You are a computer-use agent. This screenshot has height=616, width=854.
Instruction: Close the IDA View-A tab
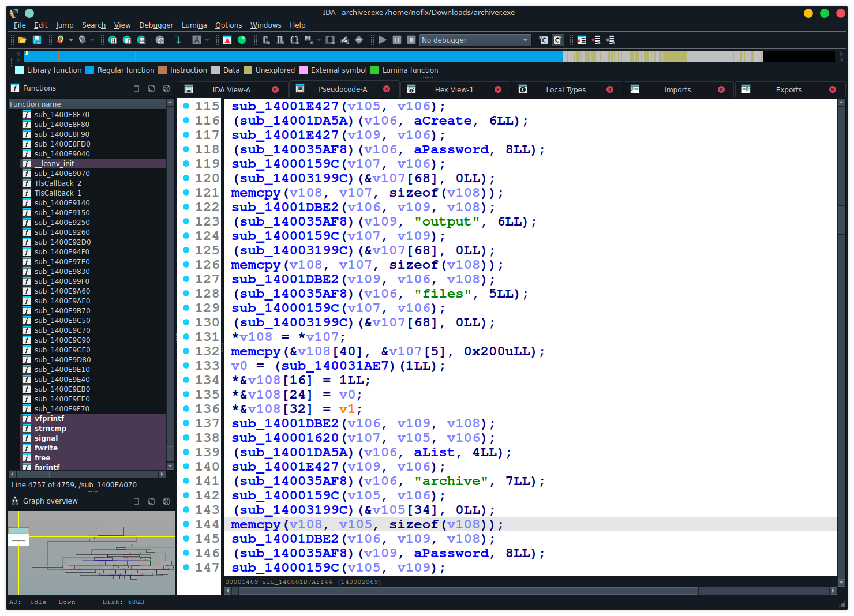tap(275, 89)
